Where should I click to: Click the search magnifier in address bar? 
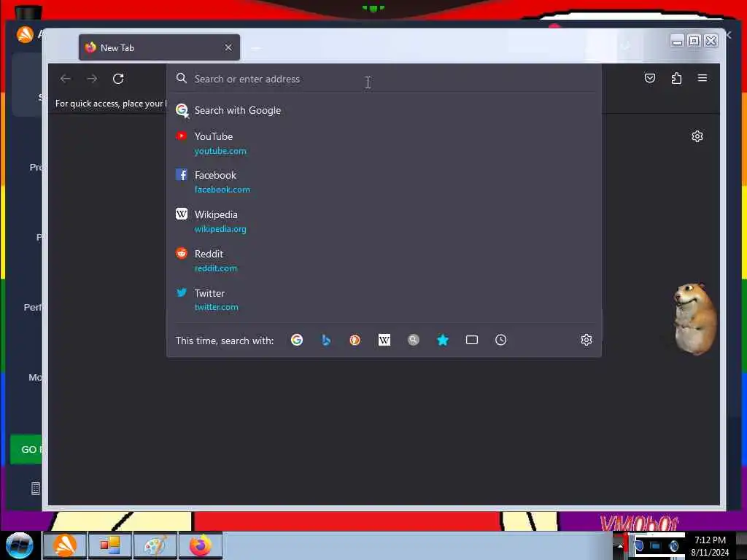pos(181,78)
